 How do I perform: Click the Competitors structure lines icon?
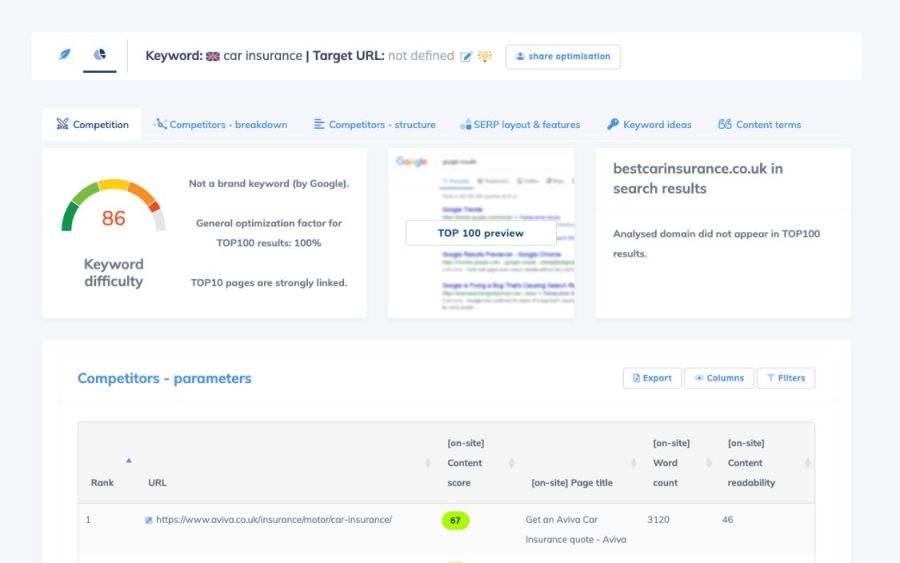click(x=319, y=124)
